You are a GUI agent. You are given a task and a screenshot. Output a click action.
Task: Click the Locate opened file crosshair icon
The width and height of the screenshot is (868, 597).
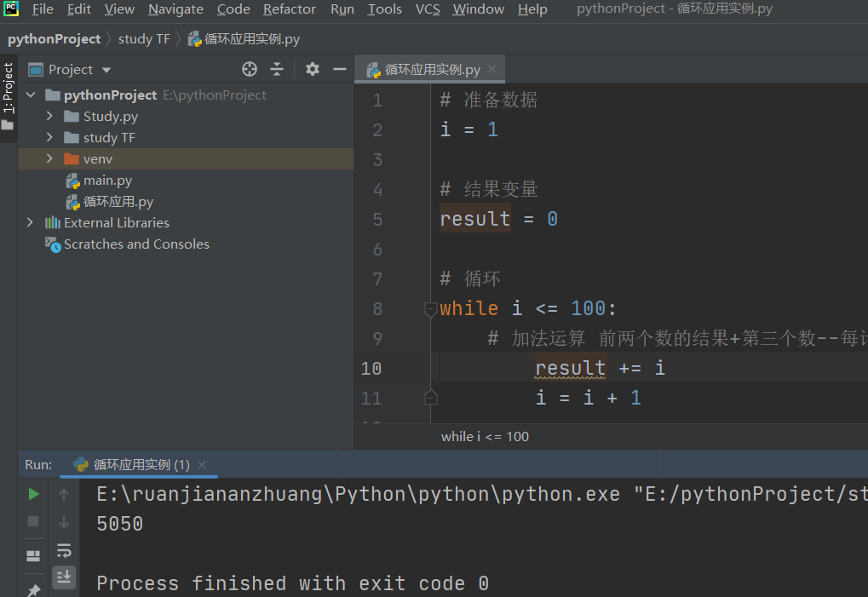coord(249,69)
